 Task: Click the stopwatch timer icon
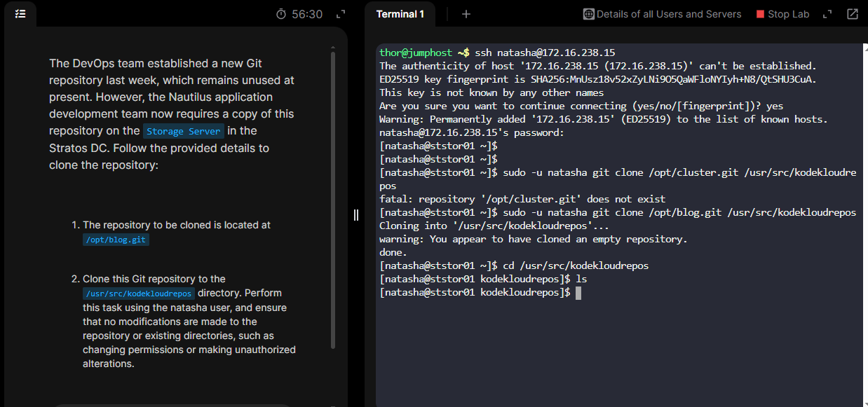tap(280, 14)
